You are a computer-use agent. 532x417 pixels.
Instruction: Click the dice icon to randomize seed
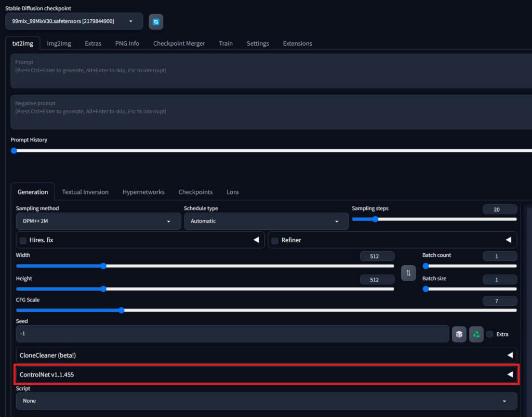click(x=459, y=334)
